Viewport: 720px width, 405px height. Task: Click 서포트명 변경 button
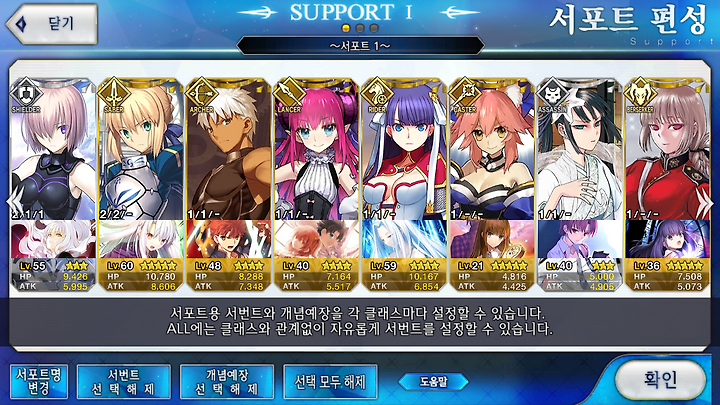(x=39, y=382)
